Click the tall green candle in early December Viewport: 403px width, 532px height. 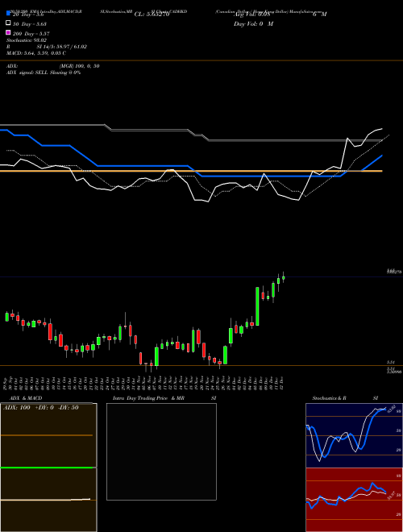click(257, 306)
